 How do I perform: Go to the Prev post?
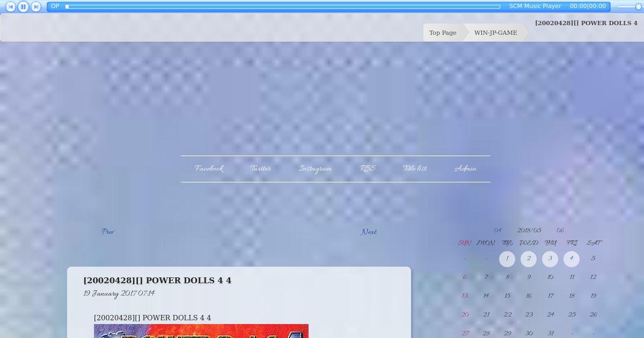(x=108, y=232)
